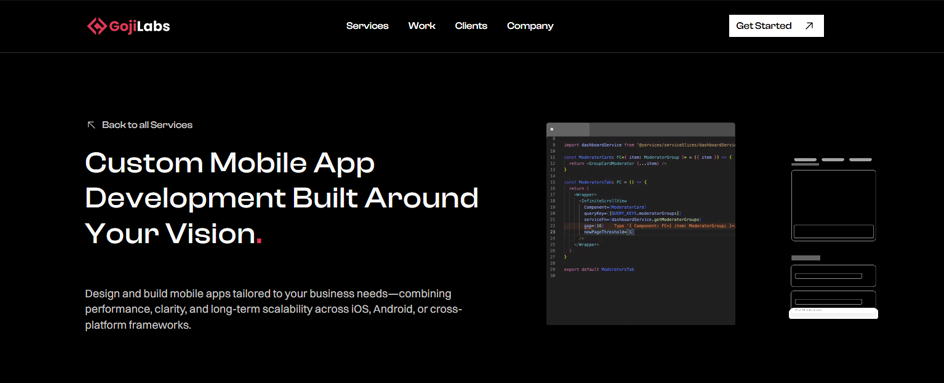
Task: Click the wireframe mockup illustration
Action: (833, 238)
